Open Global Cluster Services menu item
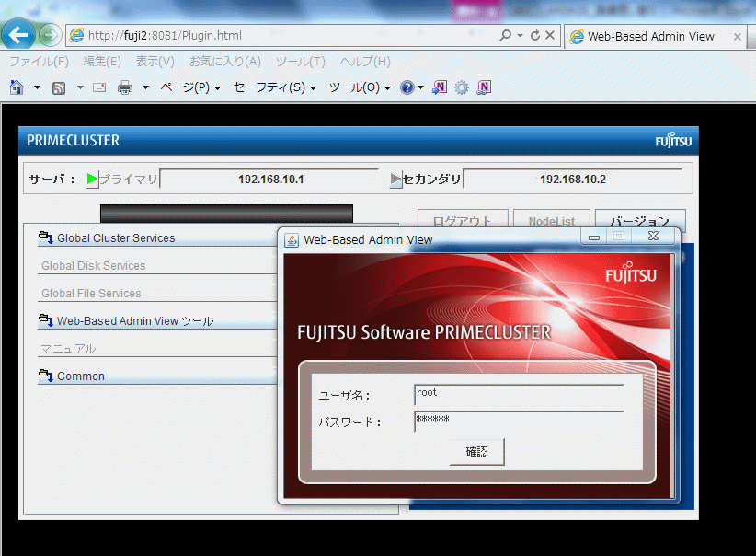756x556 pixels. click(156, 238)
